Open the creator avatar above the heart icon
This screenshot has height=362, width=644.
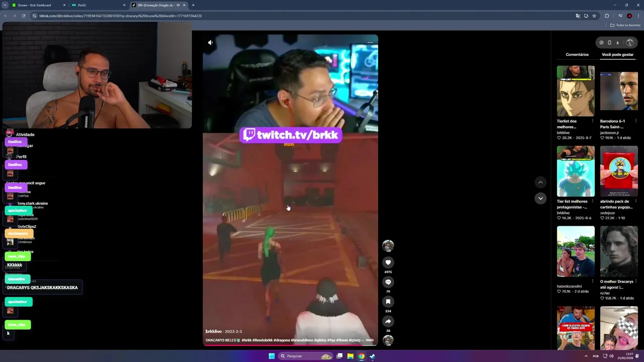coord(388,246)
